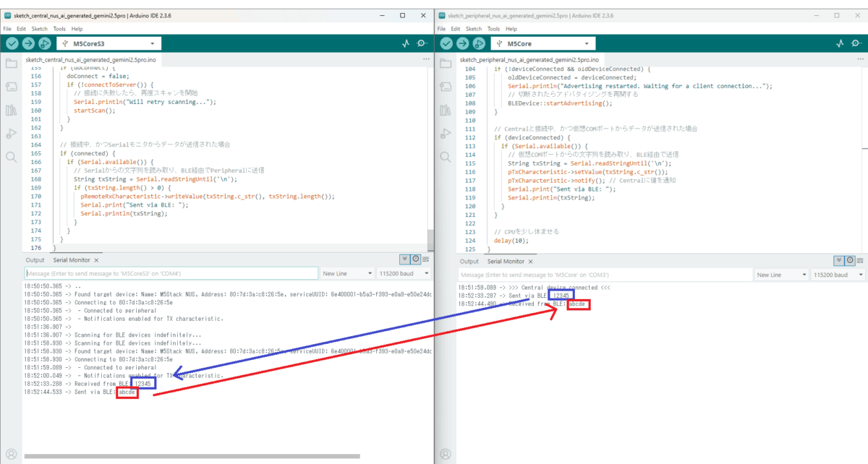Open New Line dropdown in M5CoreS3 serial monitor
This screenshot has width=868, height=464.
click(347, 274)
